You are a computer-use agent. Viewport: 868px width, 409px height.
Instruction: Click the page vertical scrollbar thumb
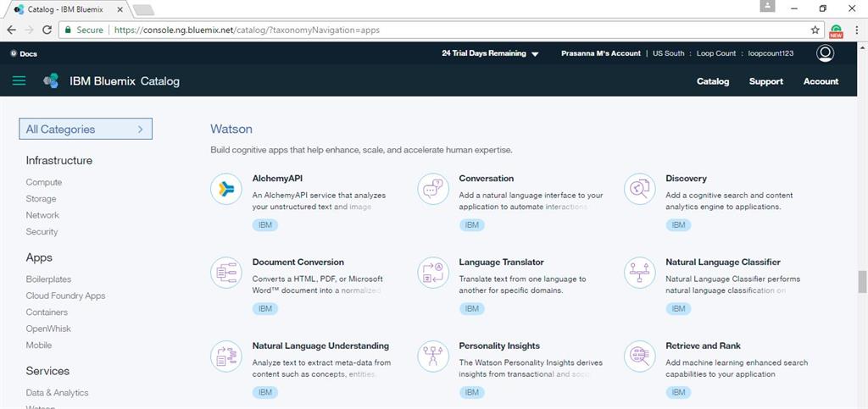pos(862,282)
